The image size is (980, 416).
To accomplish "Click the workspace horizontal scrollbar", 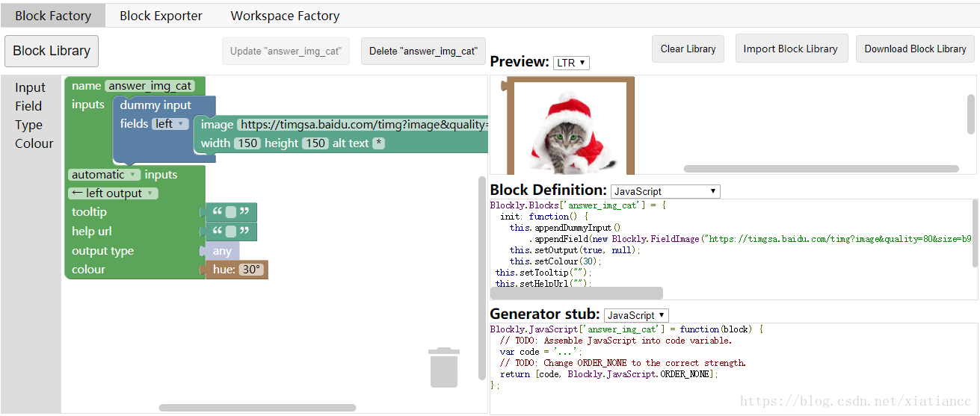I will click(x=257, y=408).
